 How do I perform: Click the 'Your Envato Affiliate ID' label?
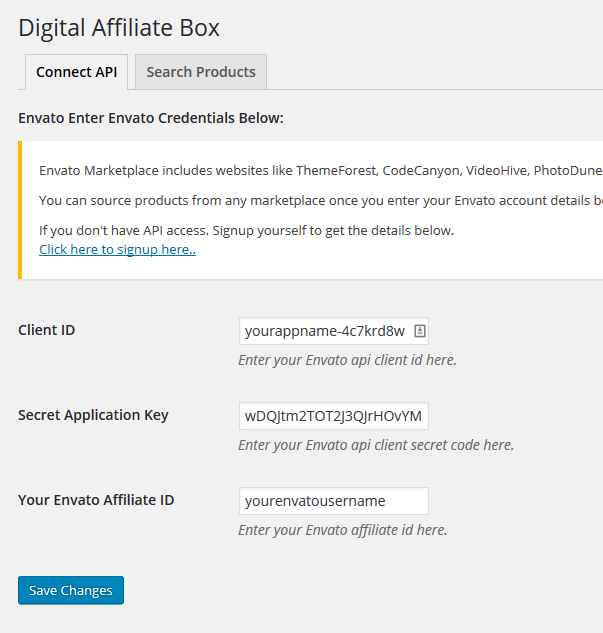pyautogui.click(x=96, y=500)
